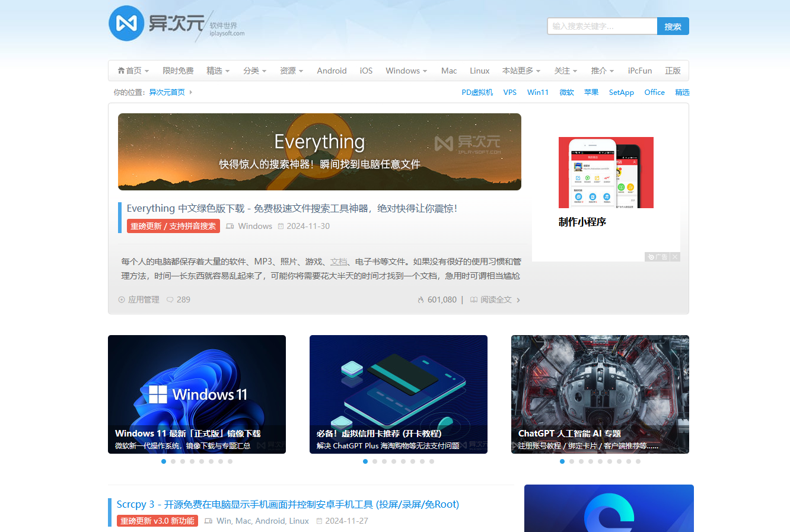
Task: Select third dot under 虚拟信用卡 carousel
Action: pyautogui.click(x=384, y=461)
